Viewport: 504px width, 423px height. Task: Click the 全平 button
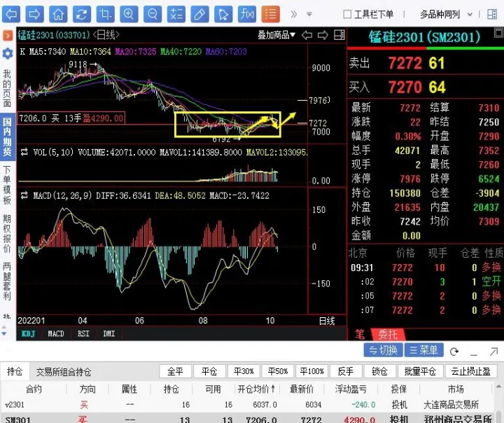(176, 372)
